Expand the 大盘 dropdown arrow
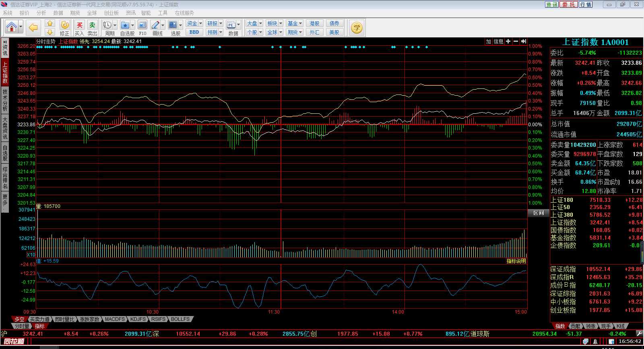The image size is (644, 349). 260,23
